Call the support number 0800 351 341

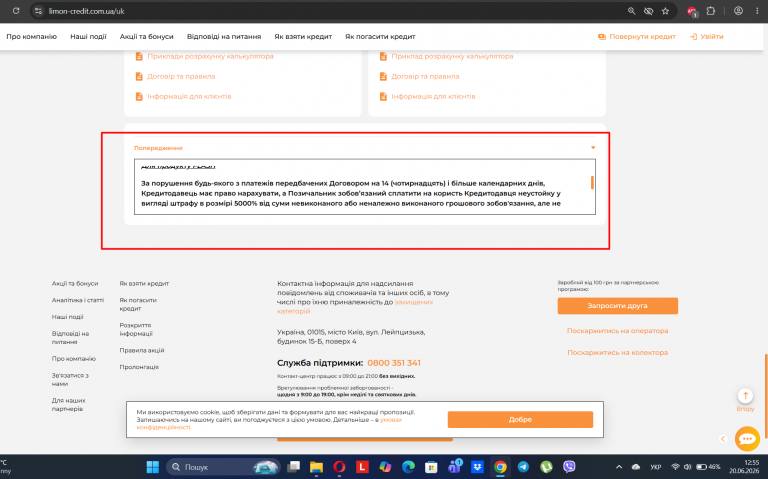(x=394, y=363)
